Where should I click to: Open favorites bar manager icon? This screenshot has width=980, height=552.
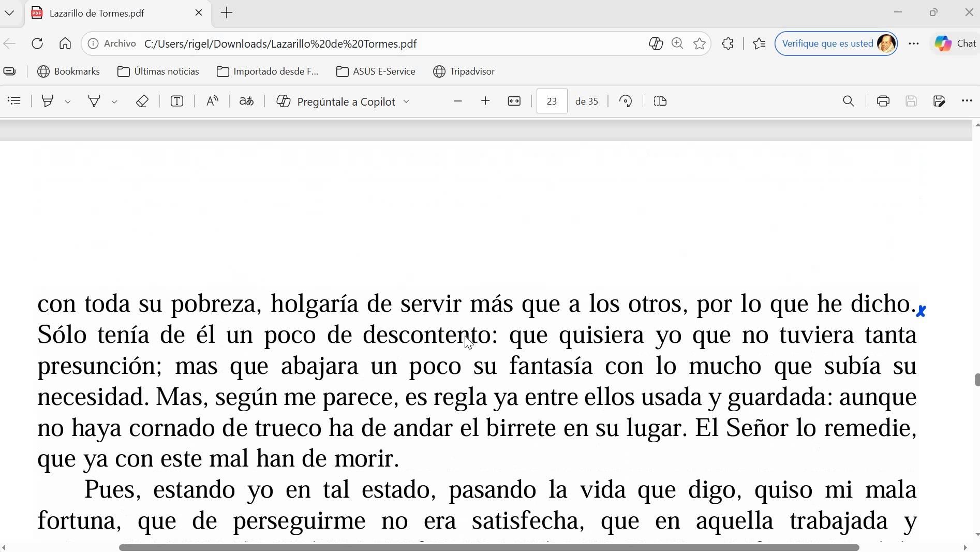tap(10, 71)
